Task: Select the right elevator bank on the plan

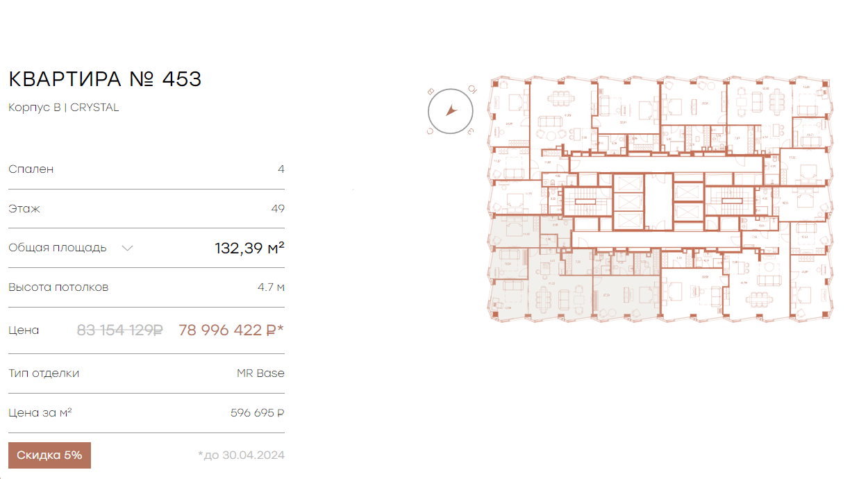Action: pos(688,201)
